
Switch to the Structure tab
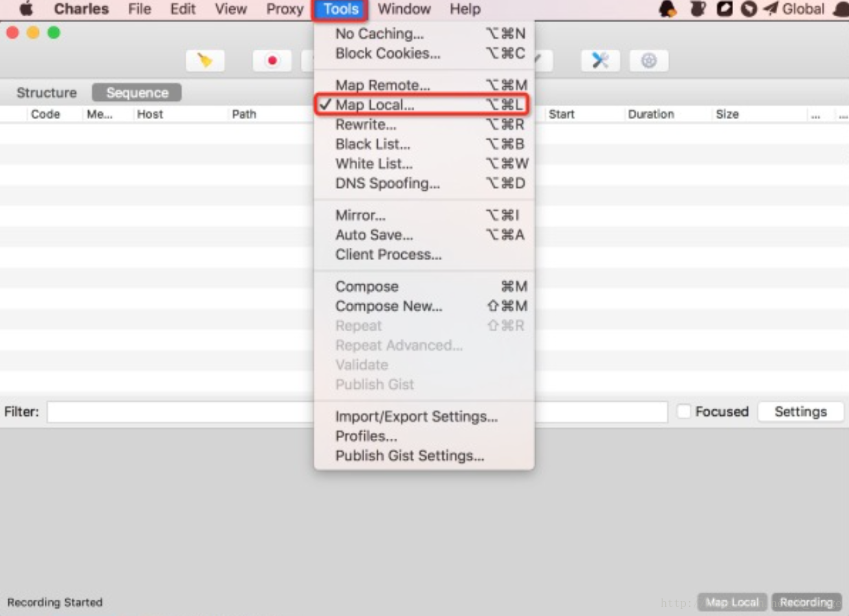click(47, 93)
